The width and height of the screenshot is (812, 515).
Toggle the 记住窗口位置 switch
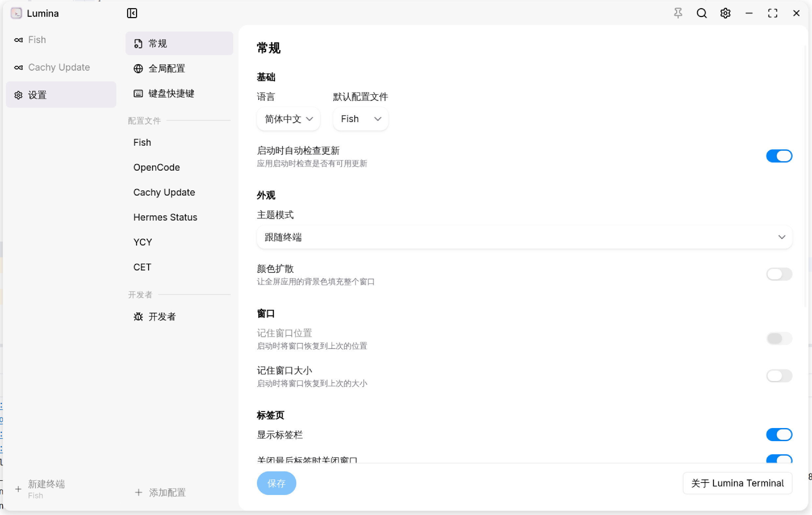pyautogui.click(x=779, y=338)
